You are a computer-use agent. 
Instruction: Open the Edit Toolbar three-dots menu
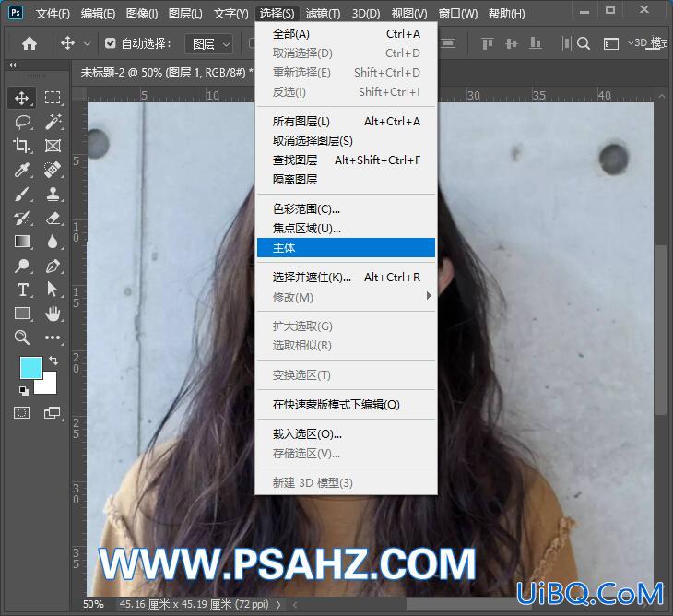click(53, 338)
